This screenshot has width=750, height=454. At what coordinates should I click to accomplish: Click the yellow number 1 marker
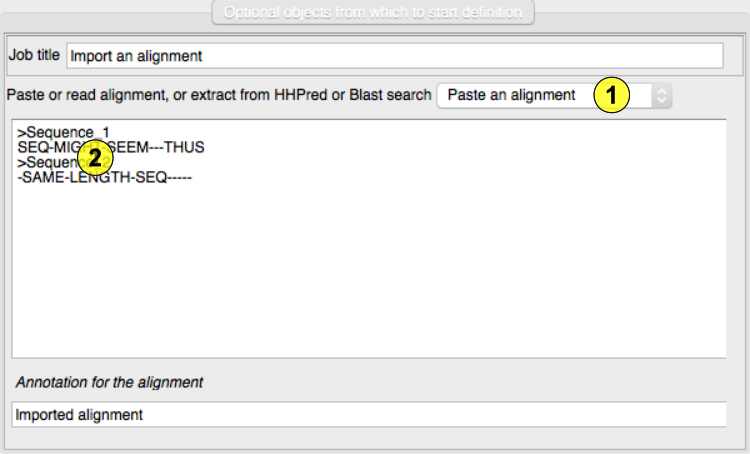[x=611, y=96]
